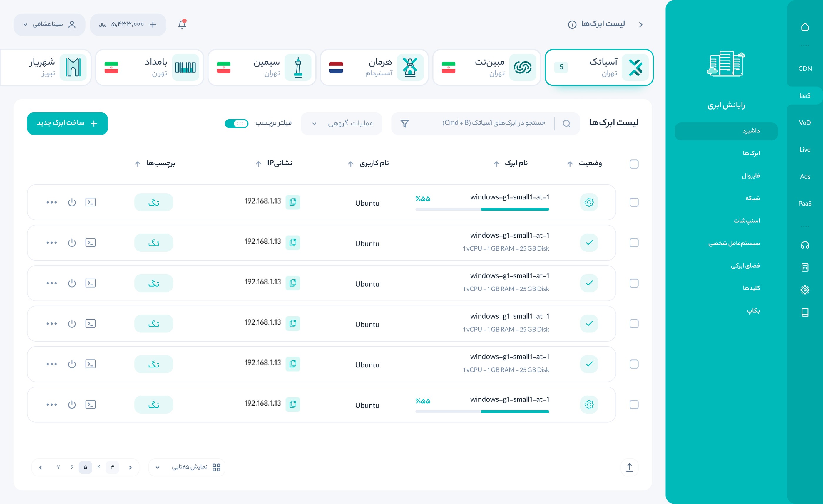Sort by نشانی IP column
This screenshot has width=823, height=504.
click(259, 164)
